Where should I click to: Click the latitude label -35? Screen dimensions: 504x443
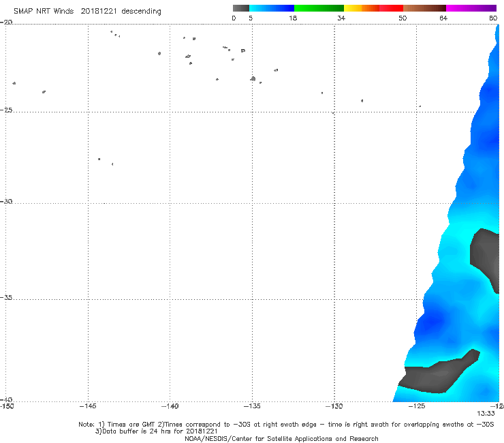[6, 298]
